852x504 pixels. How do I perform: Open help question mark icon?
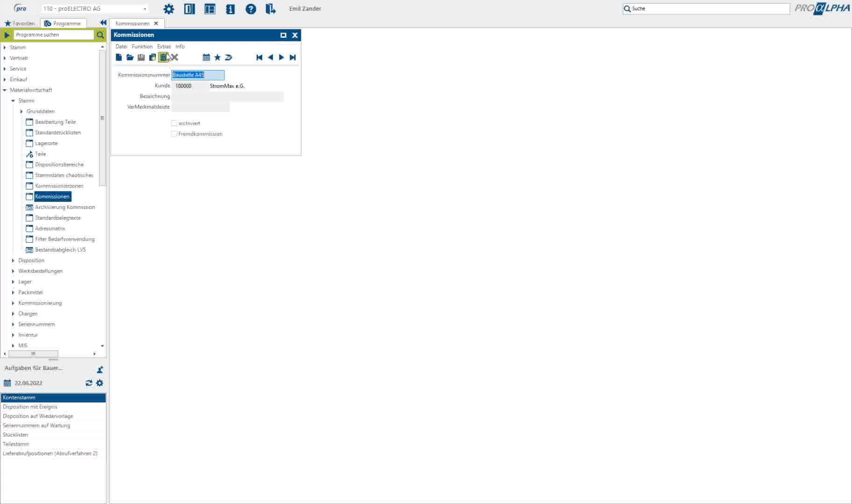[x=251, y=9]
